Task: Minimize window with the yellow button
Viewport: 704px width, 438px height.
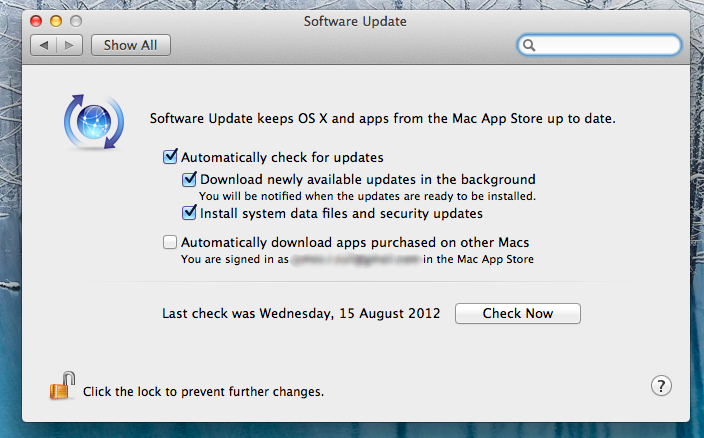Action: pos(56,21)
